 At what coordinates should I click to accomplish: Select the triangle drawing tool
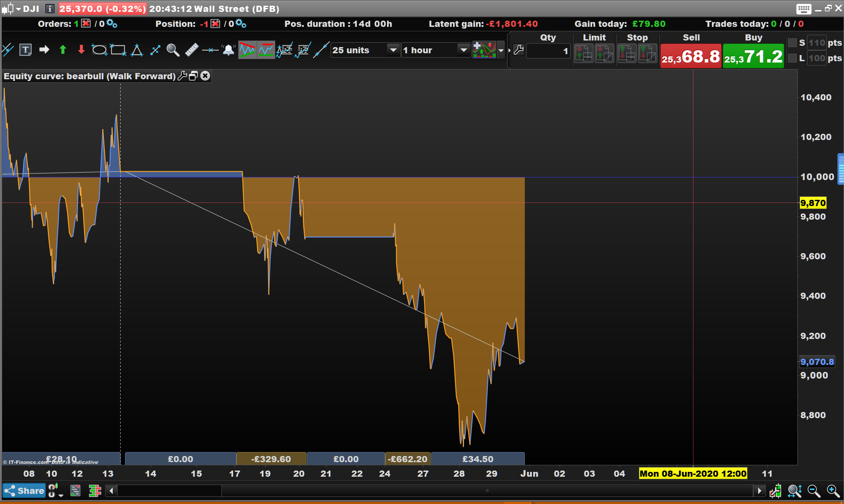click(x=137, y=50)
